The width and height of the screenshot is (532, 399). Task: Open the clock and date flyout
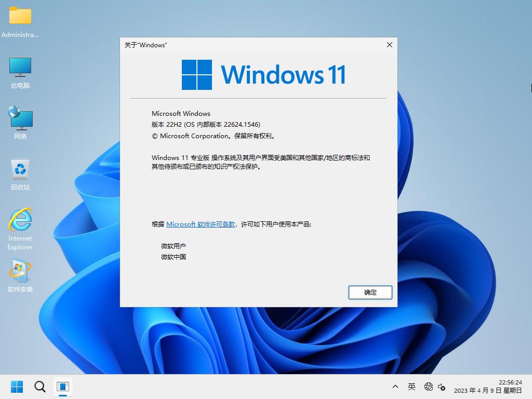(488, 387)
